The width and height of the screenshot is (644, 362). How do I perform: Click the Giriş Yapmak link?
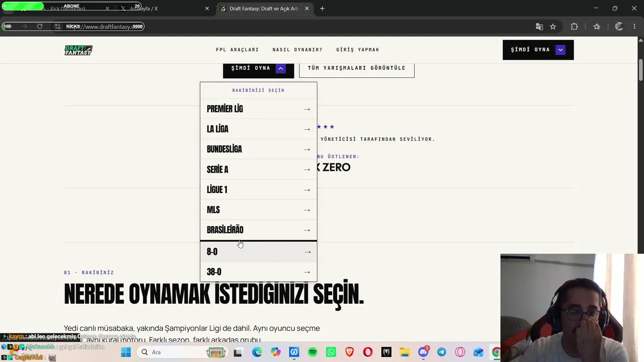(x=358, y=50)
